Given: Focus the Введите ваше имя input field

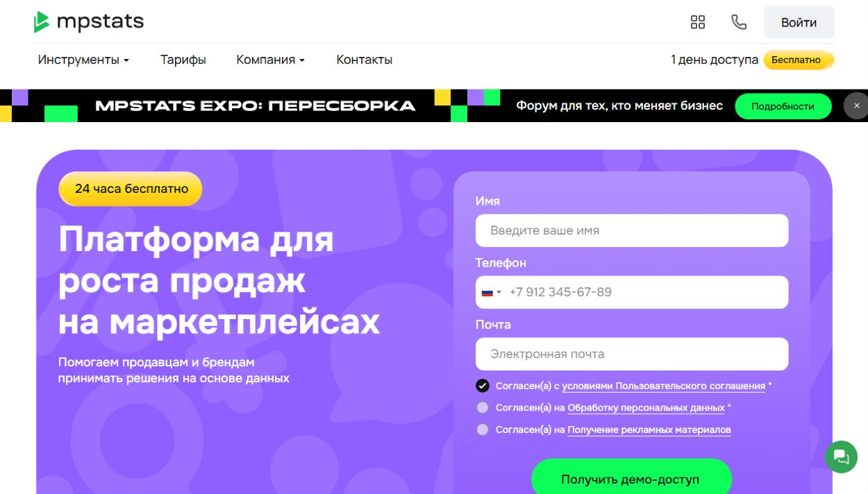Looking at the screenshot, I should tap(632, 230).
